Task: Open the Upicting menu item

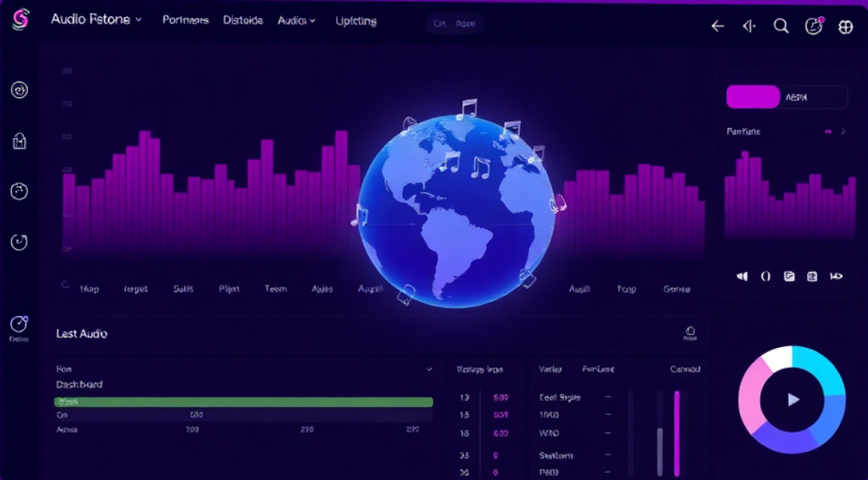Action: [356, 21]
